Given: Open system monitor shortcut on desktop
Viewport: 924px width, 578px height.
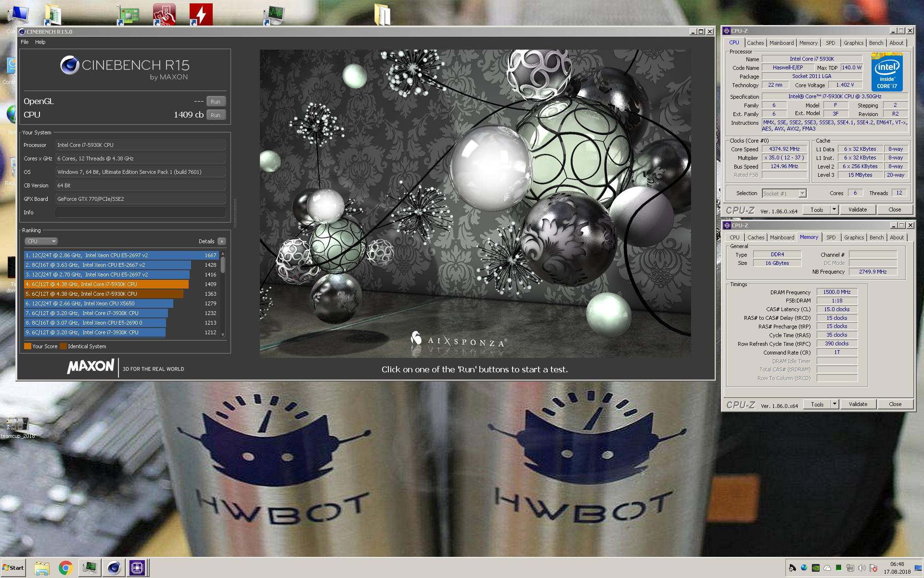Looking at the screenshot, I should pos(274,15).
